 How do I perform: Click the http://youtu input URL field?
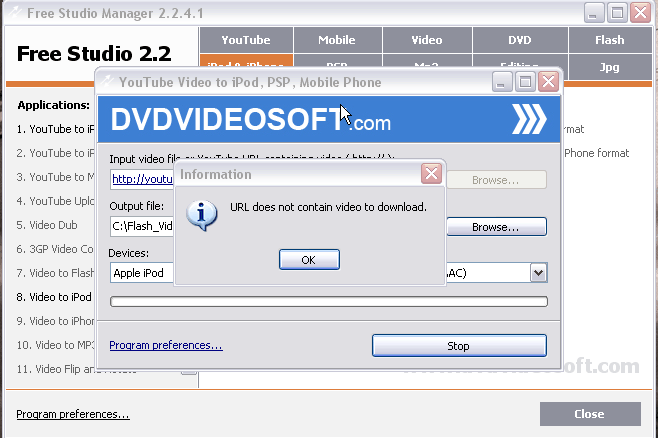[x=142, y=179]
